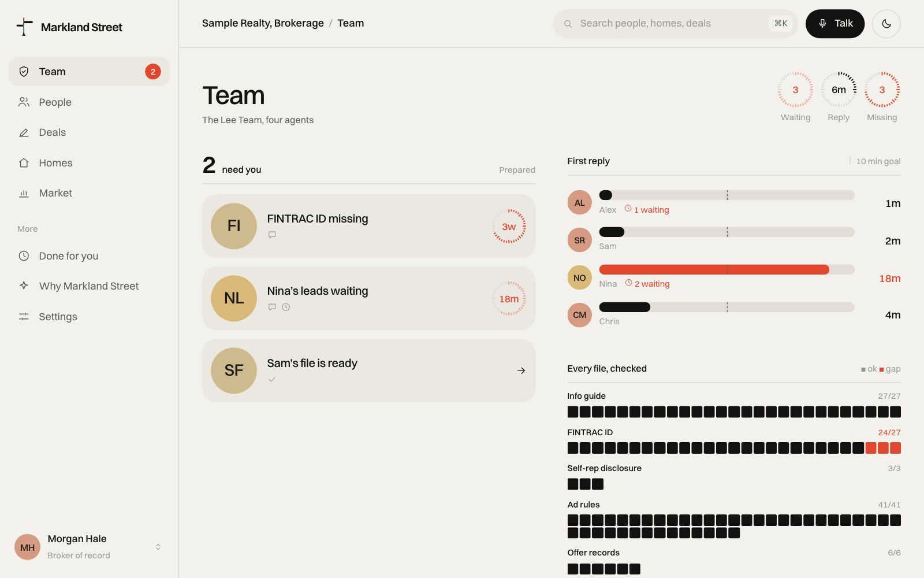Click the AL avatar for Alex
Image resolution: width=924 pixels, height=578 pixels.
point(579,202)
